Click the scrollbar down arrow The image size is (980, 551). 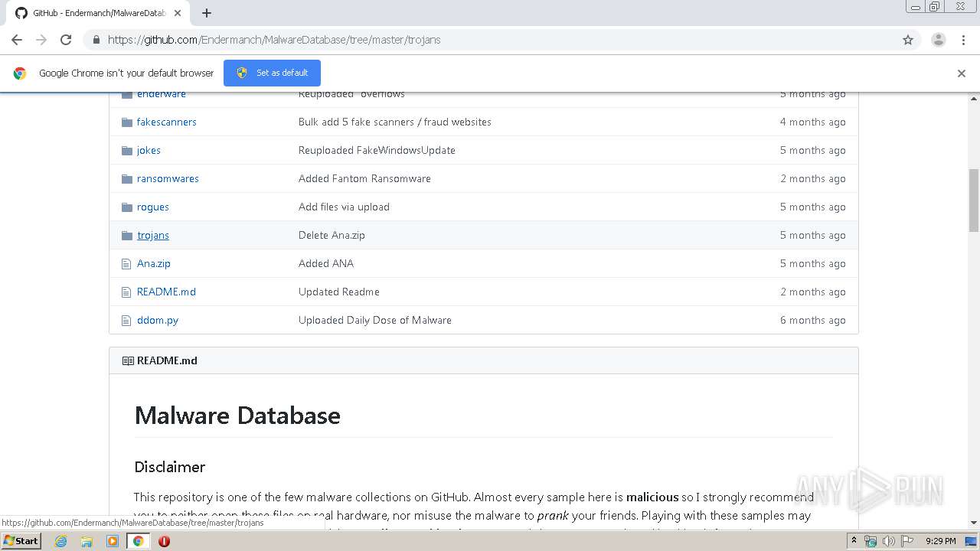pyautogui.click(x=974, y=523)
